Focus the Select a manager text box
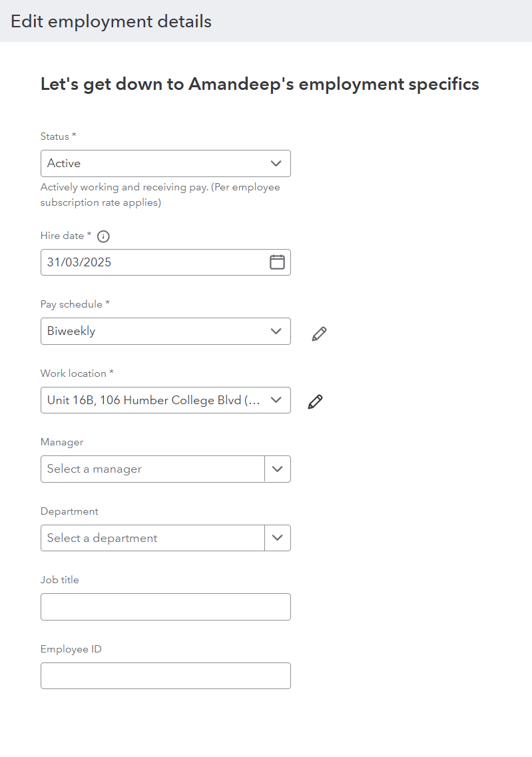 (x=152, y=469)
